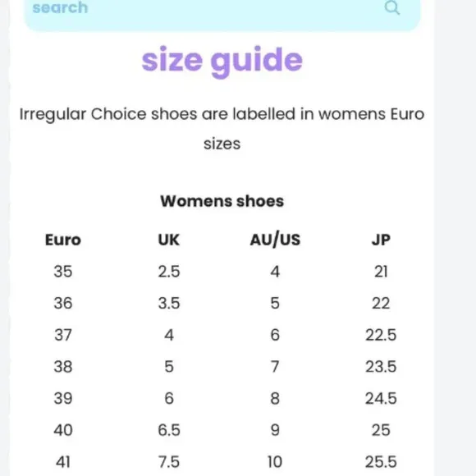Select Euro size 38 cell

[x=63, y=366]
